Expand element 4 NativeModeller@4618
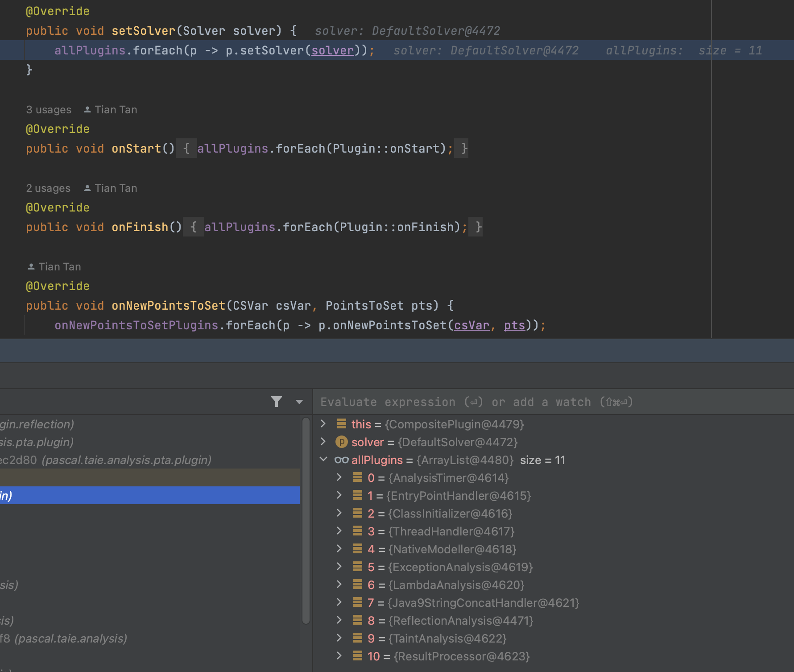The width and height of the screenshot is (794, 672). click(x=339, y=549)
